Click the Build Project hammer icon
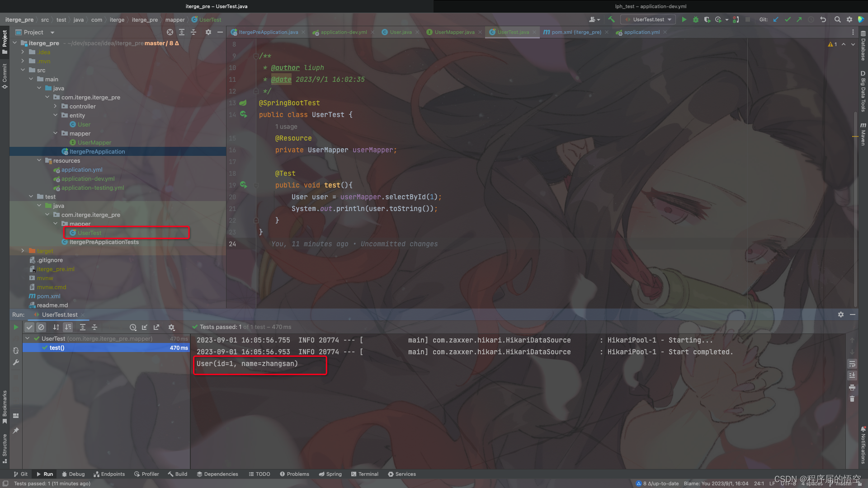 tap(611, 19)
